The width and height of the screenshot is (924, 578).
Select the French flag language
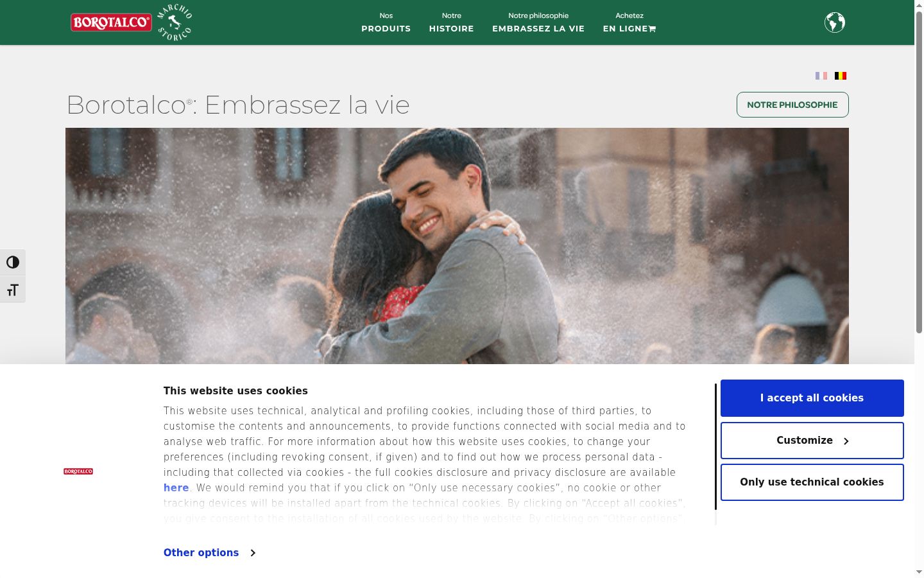(821, 76)
